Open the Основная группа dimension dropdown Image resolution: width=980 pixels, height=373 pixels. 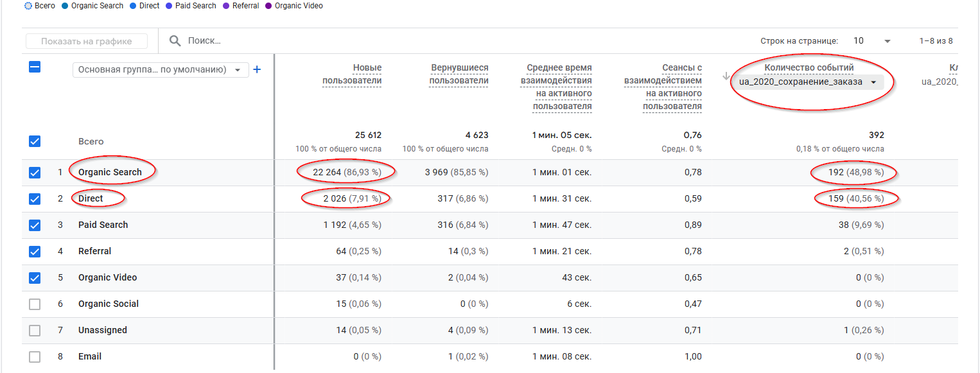pos(161,70)
